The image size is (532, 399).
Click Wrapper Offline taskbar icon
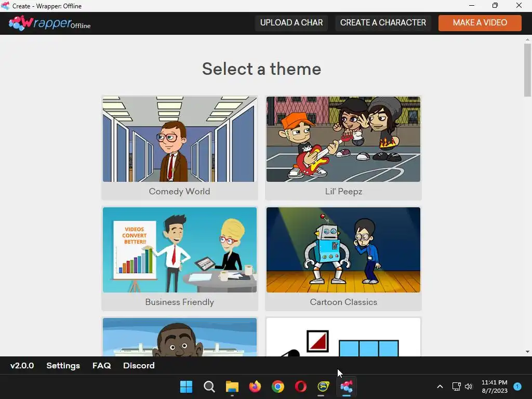pos(347,387)
